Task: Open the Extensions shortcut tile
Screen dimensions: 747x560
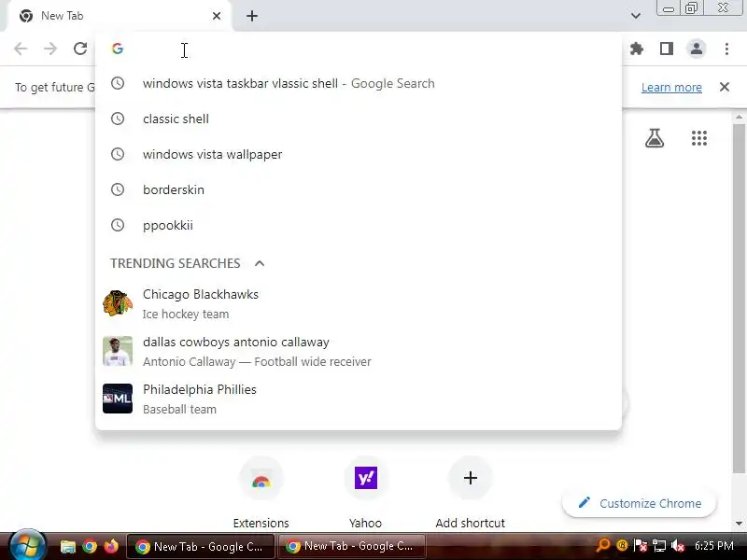Action: click(x=261, y=493)
